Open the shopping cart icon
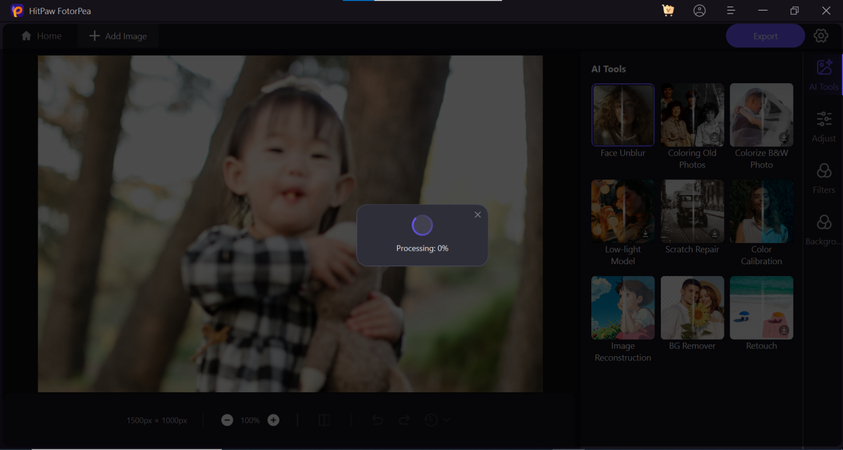Image resolution: width=843 pixels, height=450 pixels. 668,10
